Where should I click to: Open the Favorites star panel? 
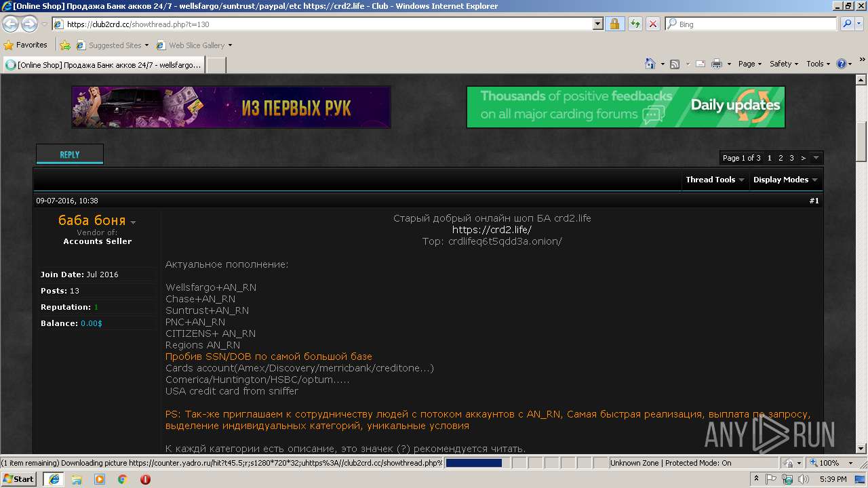pyautogui.click(x=26, y=45)
